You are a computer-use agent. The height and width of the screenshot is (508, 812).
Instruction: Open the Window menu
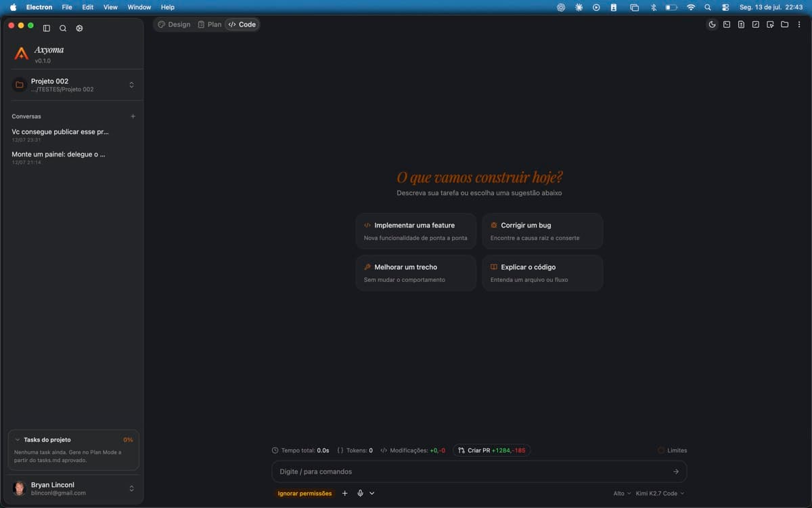click(139, 7)
